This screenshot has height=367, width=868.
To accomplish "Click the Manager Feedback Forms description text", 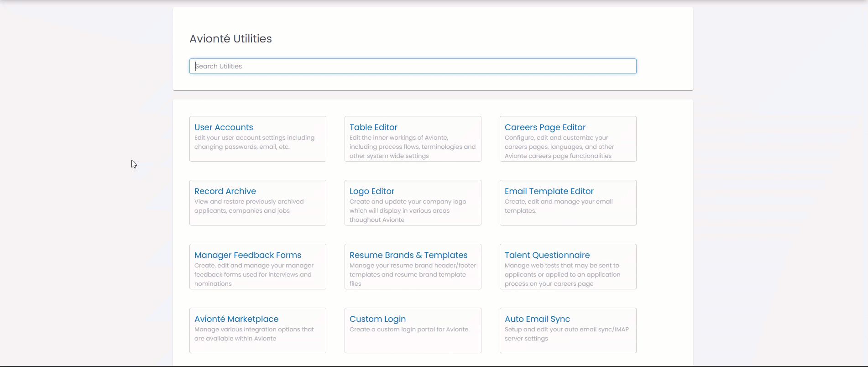I will click(254, 275).
